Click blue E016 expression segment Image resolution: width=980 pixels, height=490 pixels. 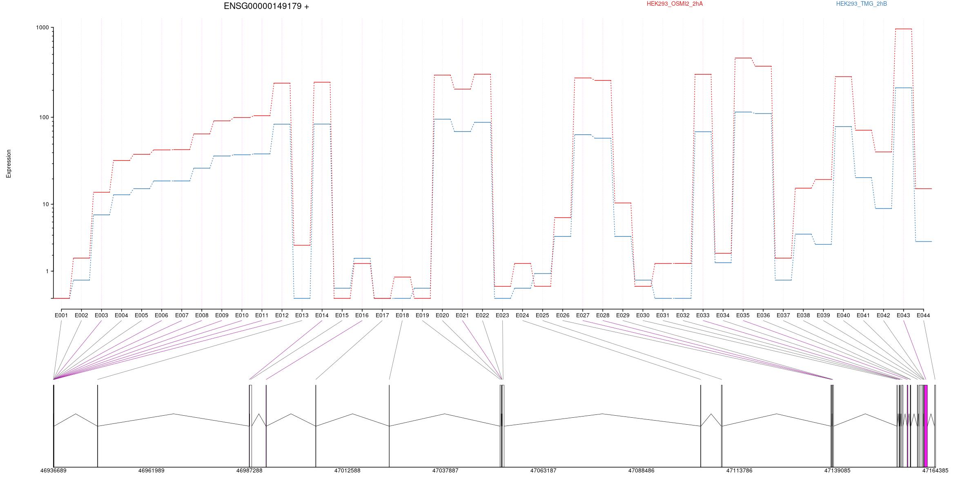[362, 258]
